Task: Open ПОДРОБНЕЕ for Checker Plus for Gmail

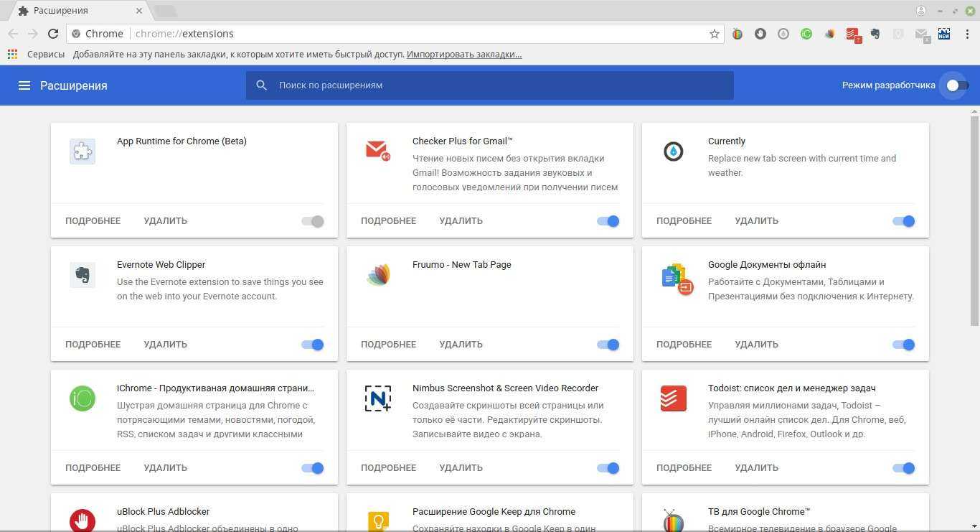Action: (x=388, y=220)
